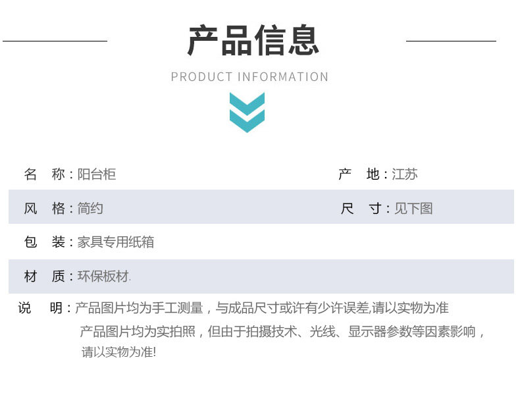Select the 简约 style value
520x420 pixels.
coord(90,208)
